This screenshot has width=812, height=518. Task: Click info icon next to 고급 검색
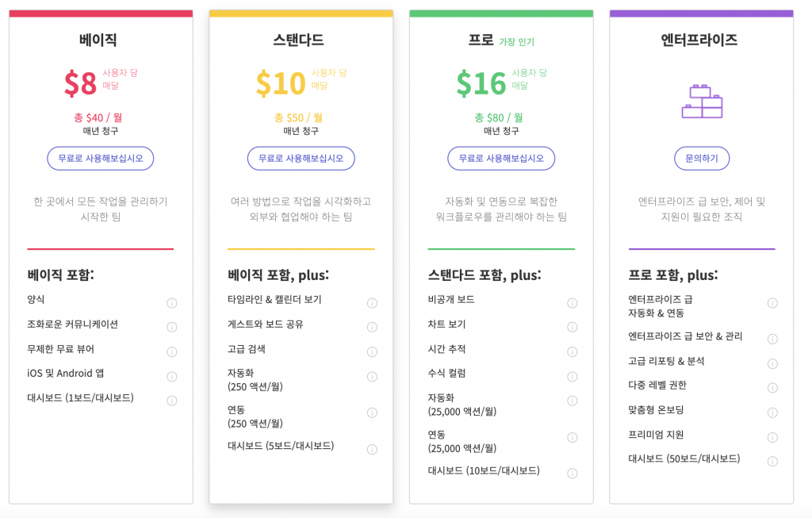click(x=372, y=352)
